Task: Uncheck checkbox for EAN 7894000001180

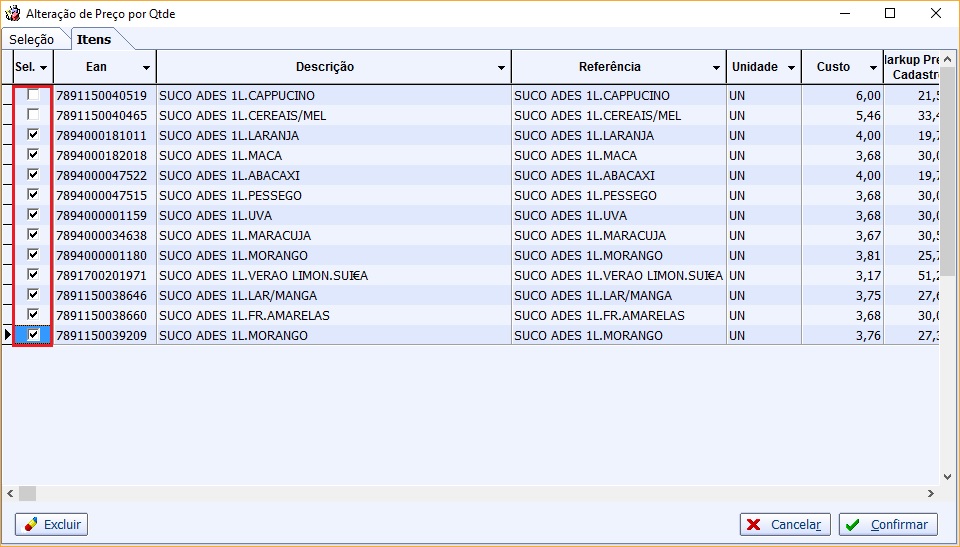Action: [x=34, y=255]
